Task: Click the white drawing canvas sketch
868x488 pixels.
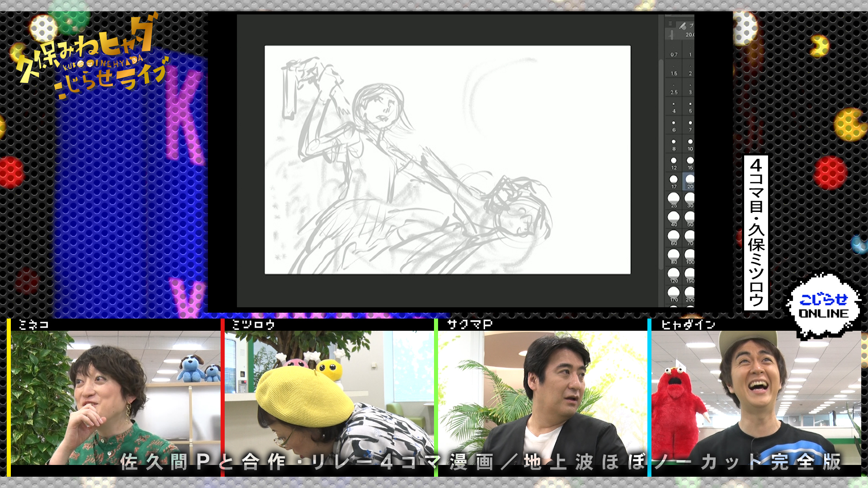Action: coord(447,160)
